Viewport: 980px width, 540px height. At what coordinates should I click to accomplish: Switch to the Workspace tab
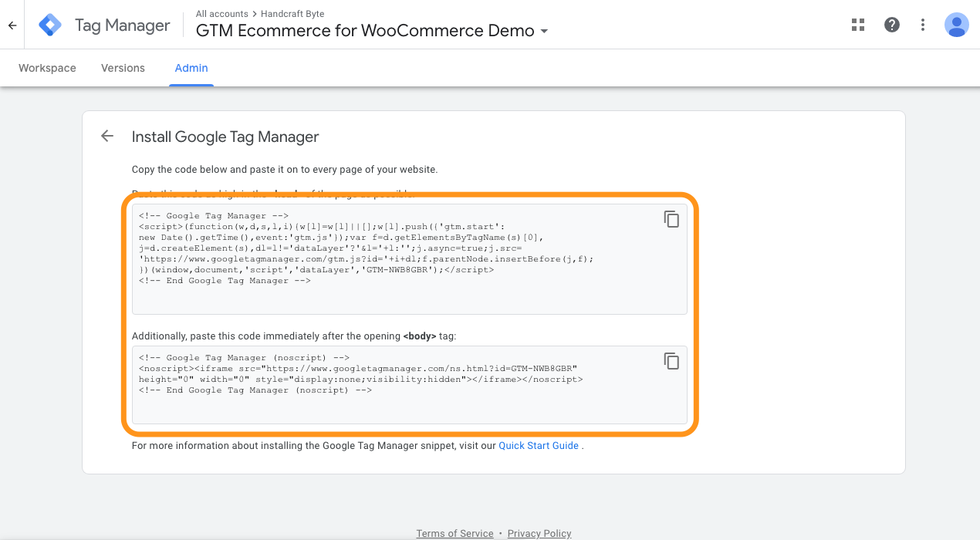click(47, 68)
